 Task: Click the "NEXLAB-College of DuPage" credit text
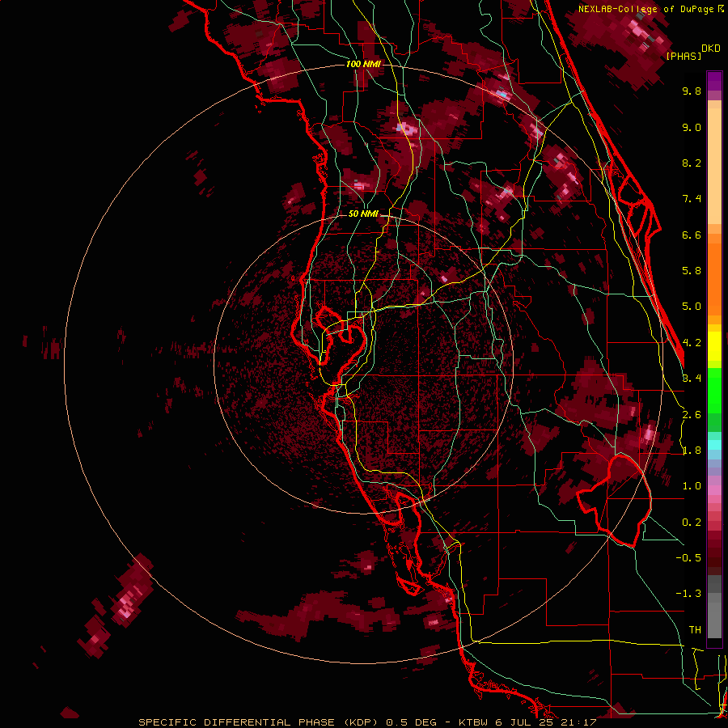tap(646, 9)
